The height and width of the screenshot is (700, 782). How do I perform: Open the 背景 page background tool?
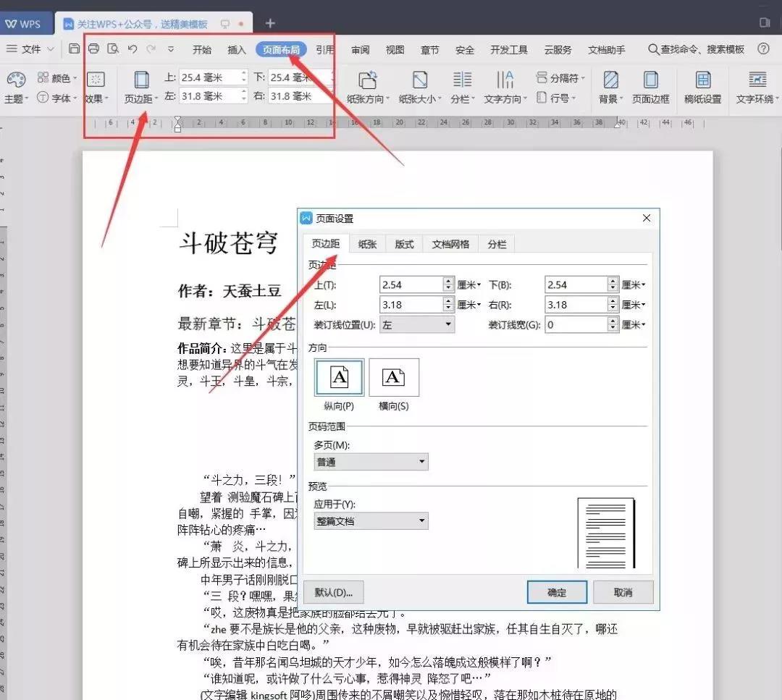[x=610, y=80]
